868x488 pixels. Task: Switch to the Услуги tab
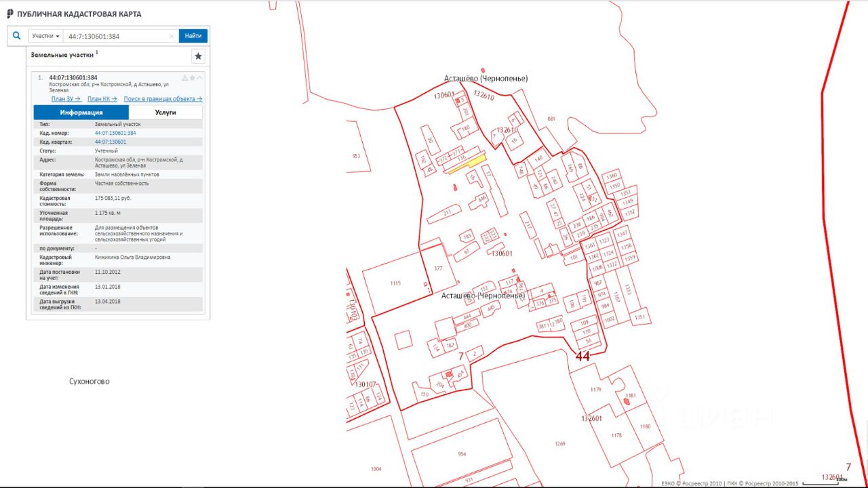tap(165, 113)
